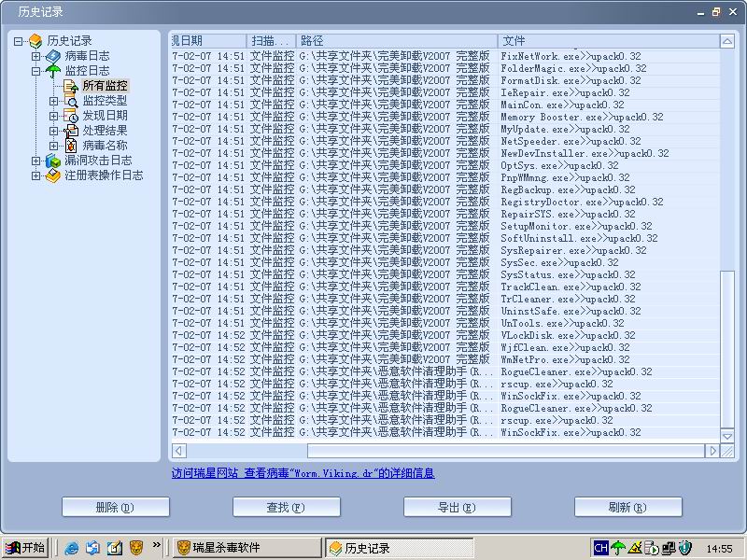This screenshot has width=747, height=560.
Task: Select the 漏洞攻击日志 tree item
Action: (98, 161)
